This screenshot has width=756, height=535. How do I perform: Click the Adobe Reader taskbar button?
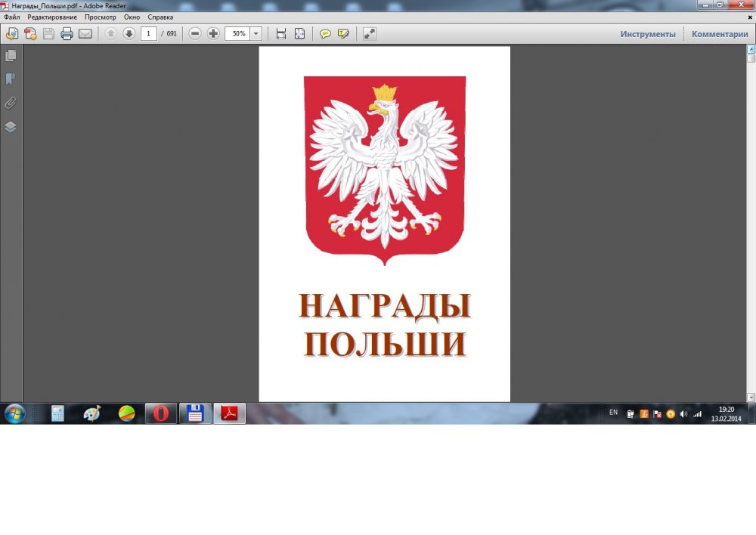pyautogui.click(x=230, y=413)
